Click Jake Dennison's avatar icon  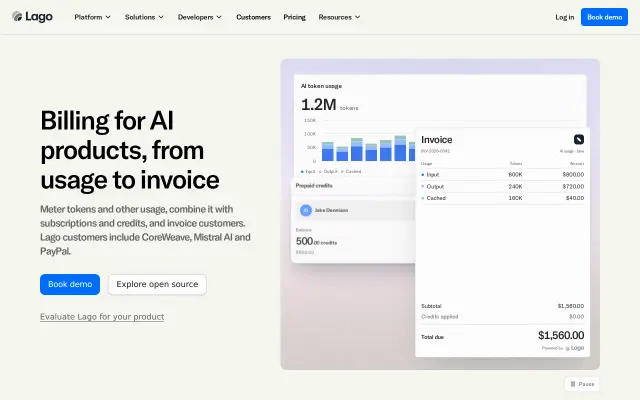(x=306, y=210)
